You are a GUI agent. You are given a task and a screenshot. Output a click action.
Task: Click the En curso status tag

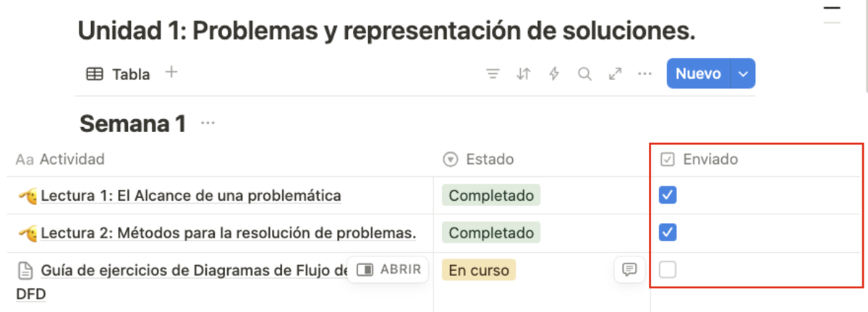(x=478, y=270)
